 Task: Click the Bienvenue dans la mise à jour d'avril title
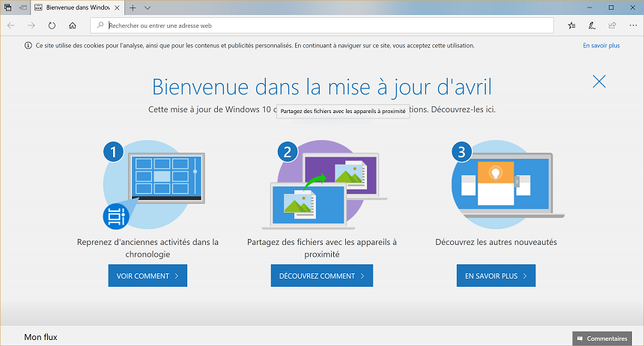(x=322, y=87)
